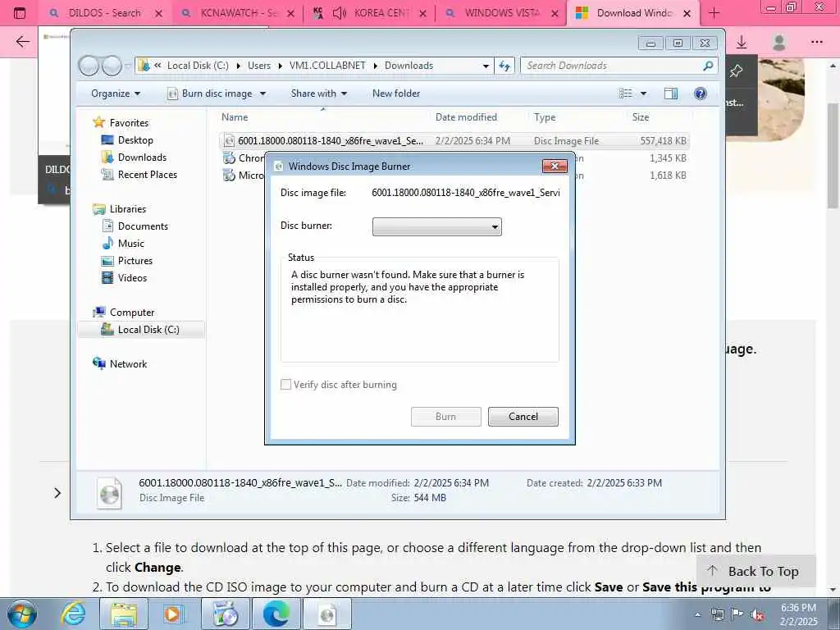Select Local Disk (C:) in address bar
This screenshot has height=630, width=840.
click(x=198, y=66)
